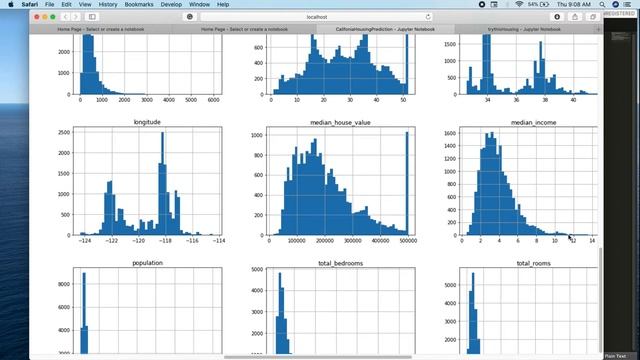Click the total_bedrooms histogram title
640x360 pixels.
click(x=340, y=263)
